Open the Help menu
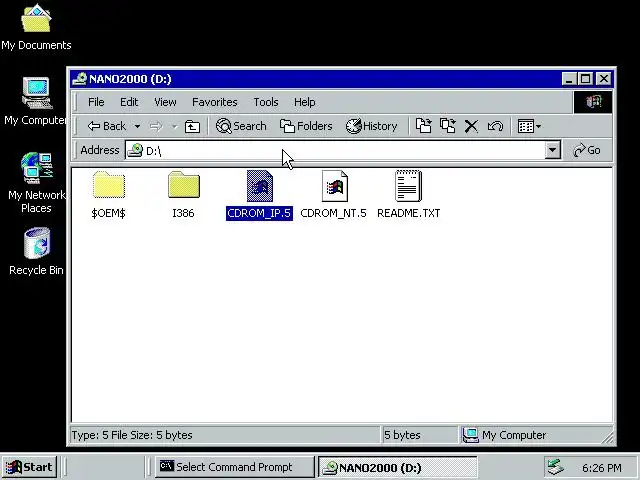Image resolution: width=640 pixels, height=480 pixels. pos(304,102)
